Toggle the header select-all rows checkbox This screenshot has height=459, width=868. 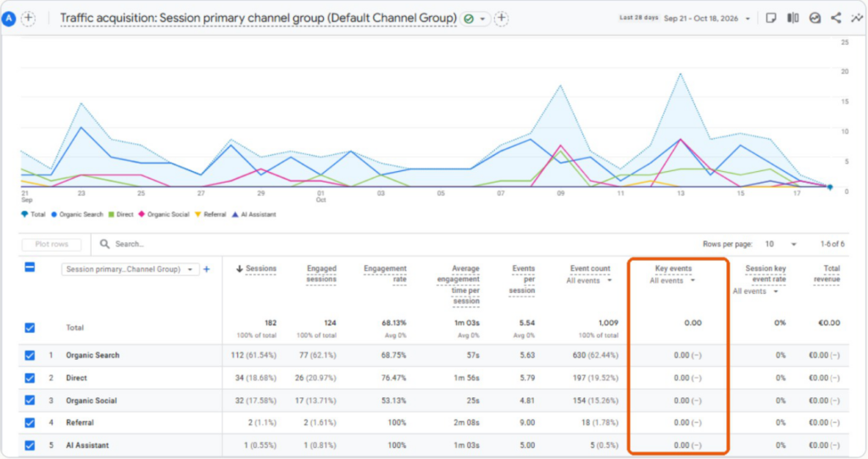(x=30, y=268)
